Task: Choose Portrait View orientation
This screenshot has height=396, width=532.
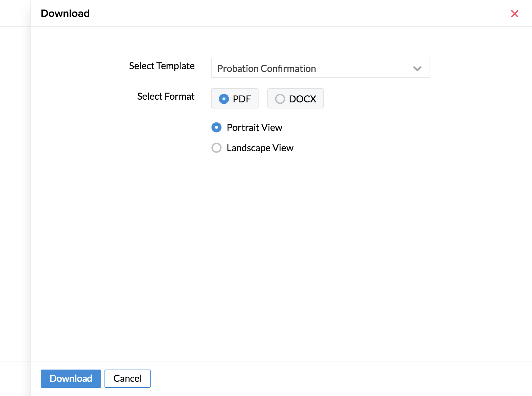Action: (247, 127)
